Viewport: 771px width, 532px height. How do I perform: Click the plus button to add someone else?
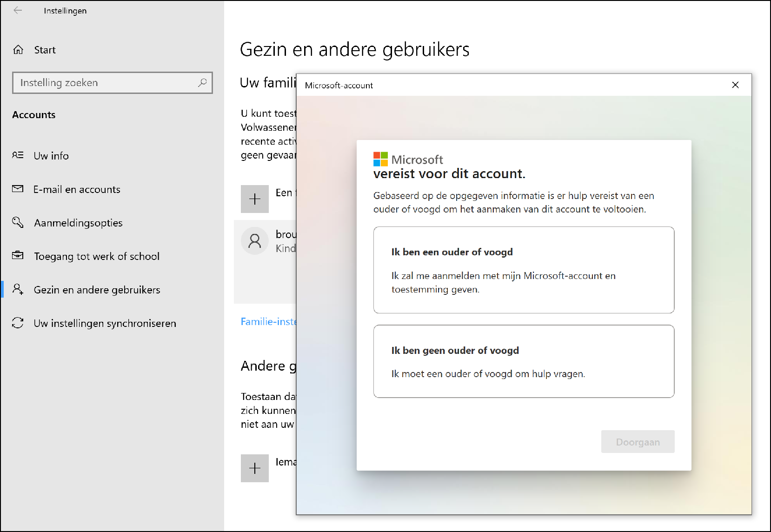(x=255, y=468)
